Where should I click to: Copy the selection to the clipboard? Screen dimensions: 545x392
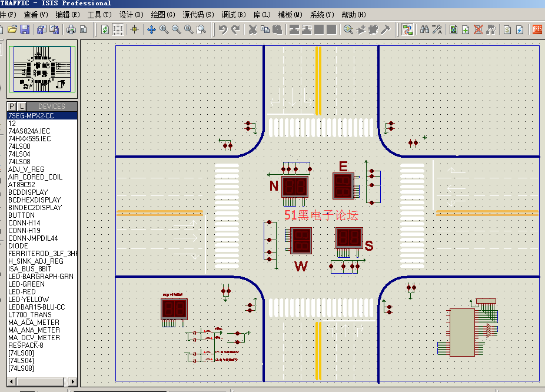265,29
